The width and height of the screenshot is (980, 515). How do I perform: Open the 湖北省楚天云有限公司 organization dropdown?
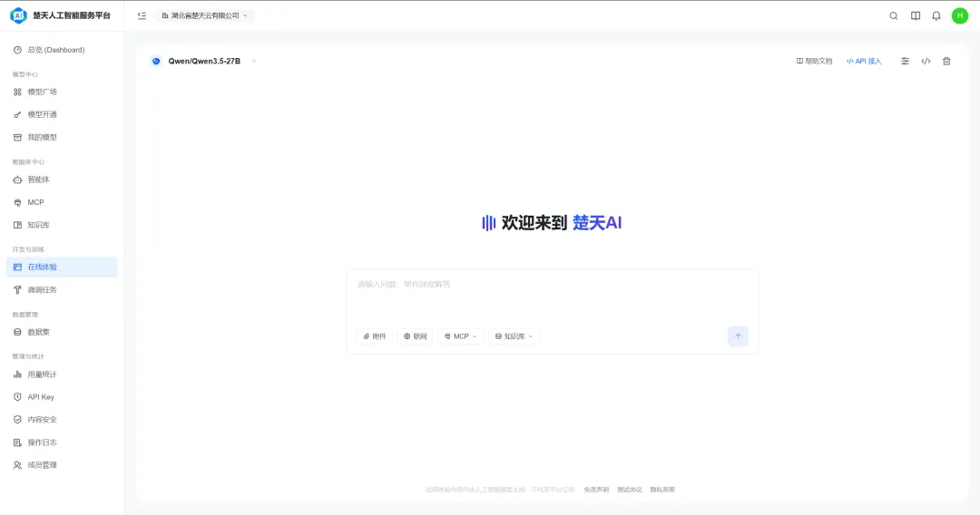click(x=204, y=15)
